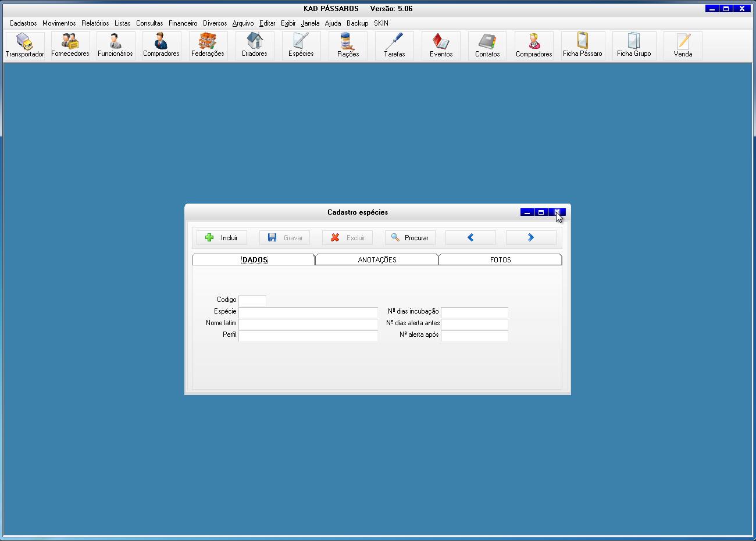
Task: Open Compradores icon next to Contatos
Action: click(534, 45)
